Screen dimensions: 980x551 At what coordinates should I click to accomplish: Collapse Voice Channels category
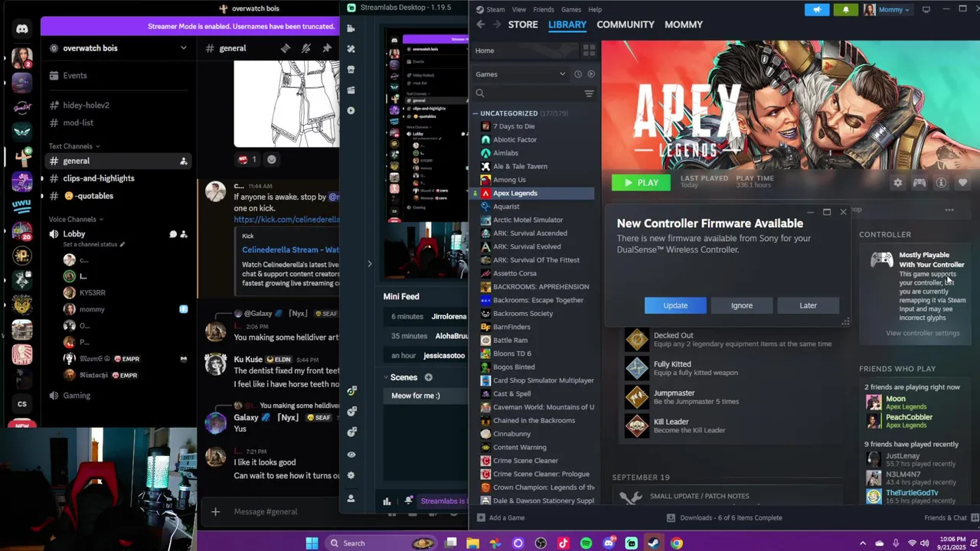point(76,219)
